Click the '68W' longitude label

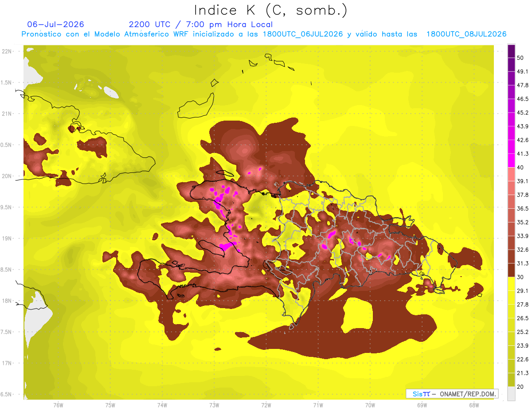(473, 405)
